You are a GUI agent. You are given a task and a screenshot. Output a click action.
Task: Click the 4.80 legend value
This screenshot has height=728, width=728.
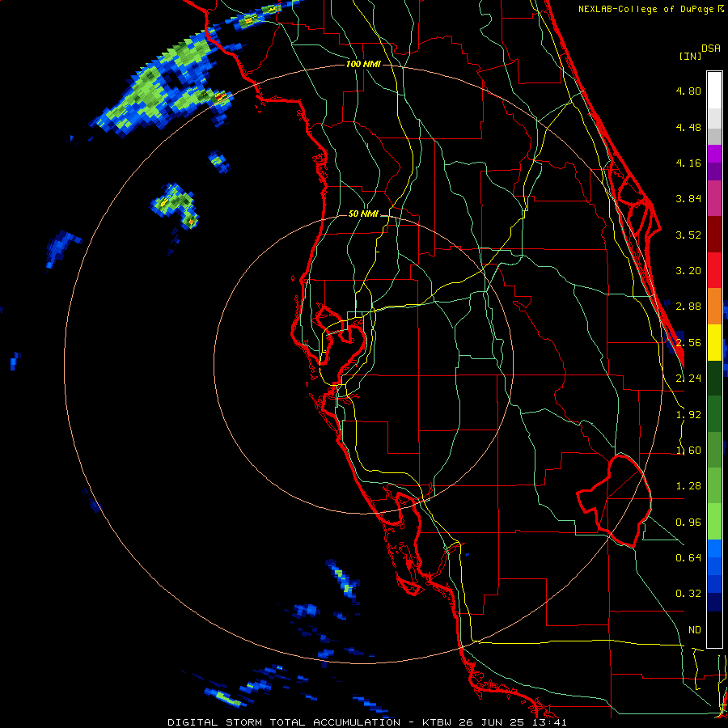688,91
